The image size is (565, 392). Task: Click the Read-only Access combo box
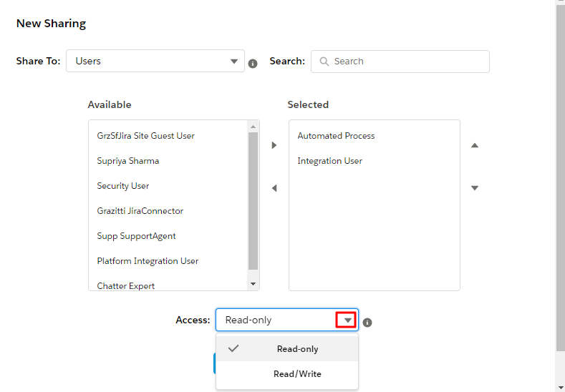pos(287,320)
